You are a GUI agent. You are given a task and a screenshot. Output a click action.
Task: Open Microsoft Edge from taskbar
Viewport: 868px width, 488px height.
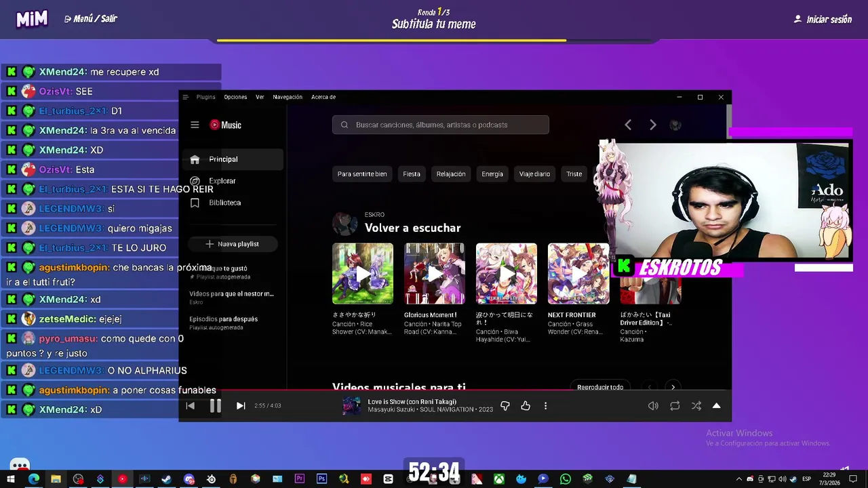(34, 479)
